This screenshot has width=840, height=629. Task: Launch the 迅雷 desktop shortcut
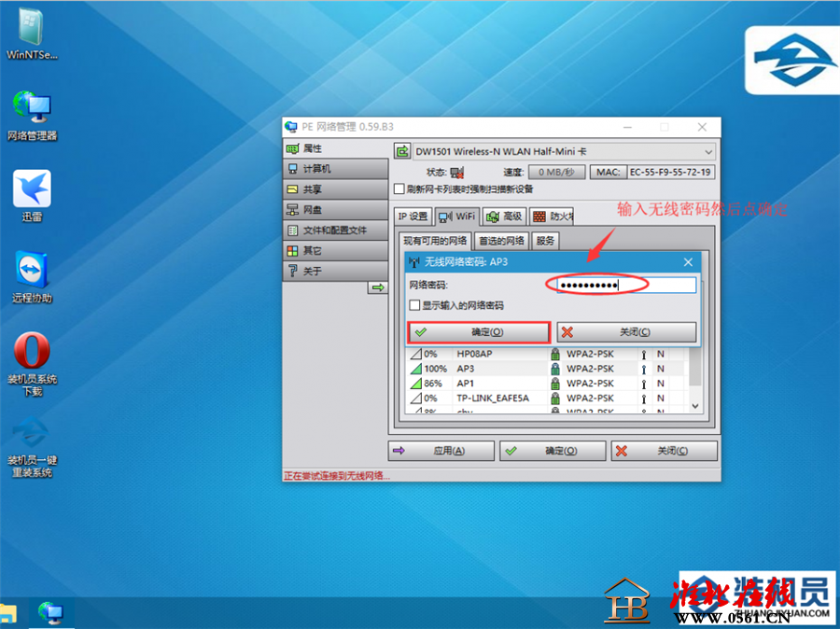pyautogui.click(x=32, y=196)
